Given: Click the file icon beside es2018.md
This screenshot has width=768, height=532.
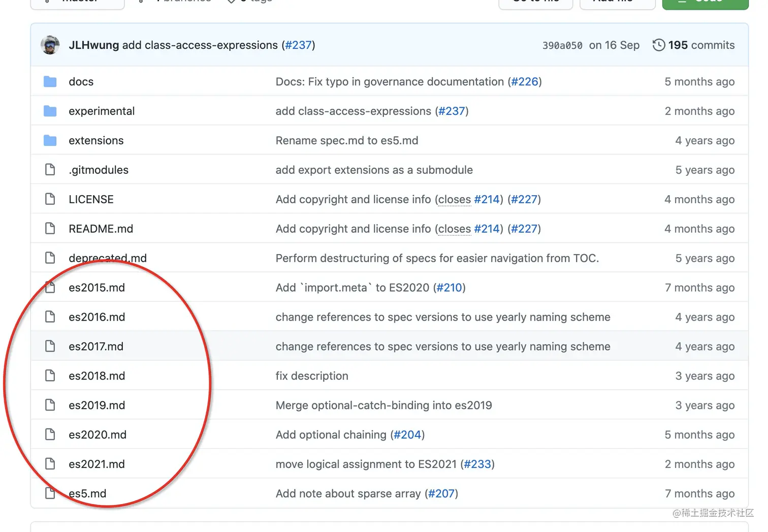Looking at the screenshot, I should tap(50, 375).
